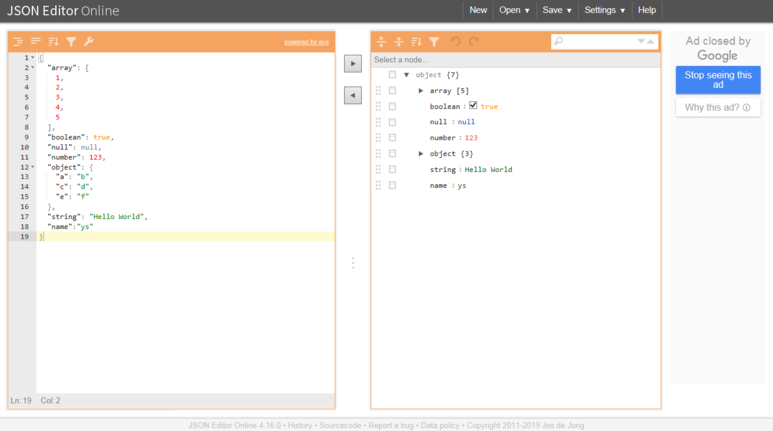The width and height of the screenshot is (773, 431).
Task: Click sort contents icon in code editor
Action: pyautogui.click(x=53, y=42)
